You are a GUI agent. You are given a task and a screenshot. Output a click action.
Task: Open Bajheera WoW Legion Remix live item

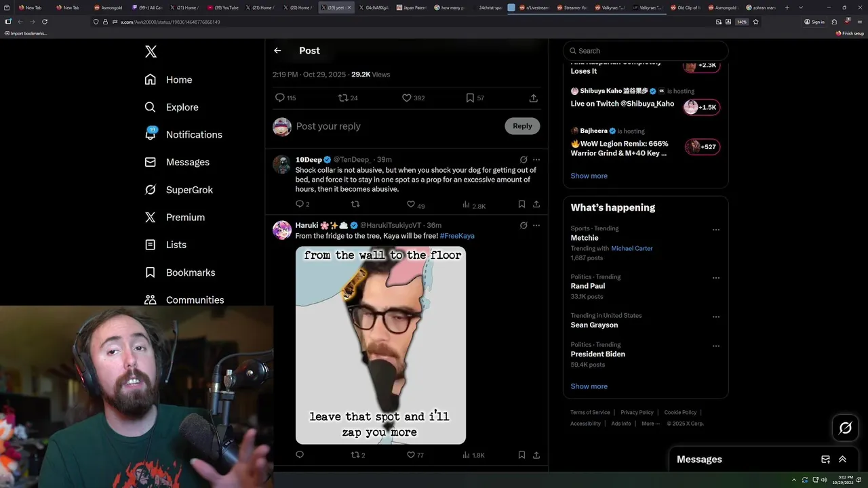(x=645, y=143)
